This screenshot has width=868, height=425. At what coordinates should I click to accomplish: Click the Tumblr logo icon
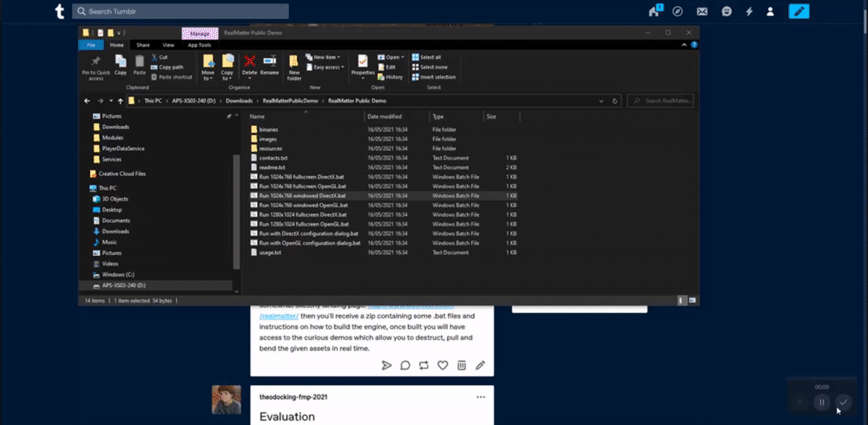[x=60, y=11]
